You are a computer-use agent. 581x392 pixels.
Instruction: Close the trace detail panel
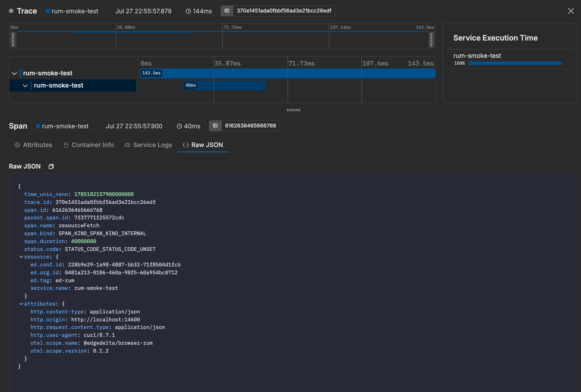571,11
